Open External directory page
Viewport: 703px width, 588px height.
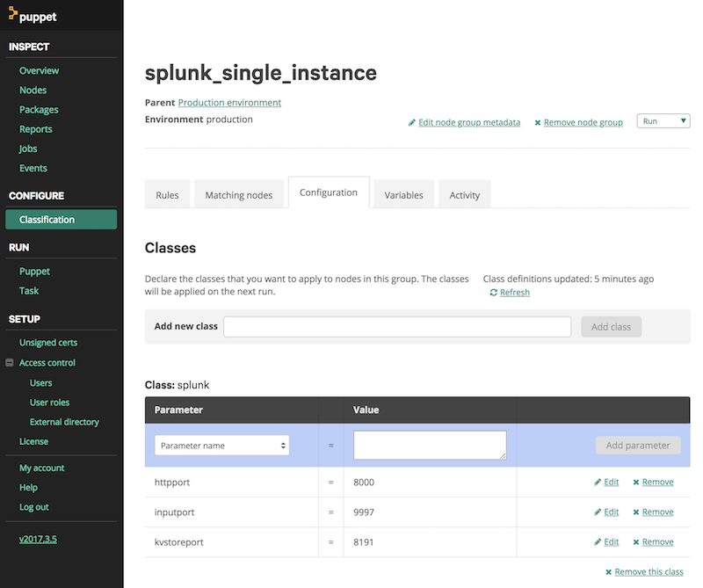64,422
